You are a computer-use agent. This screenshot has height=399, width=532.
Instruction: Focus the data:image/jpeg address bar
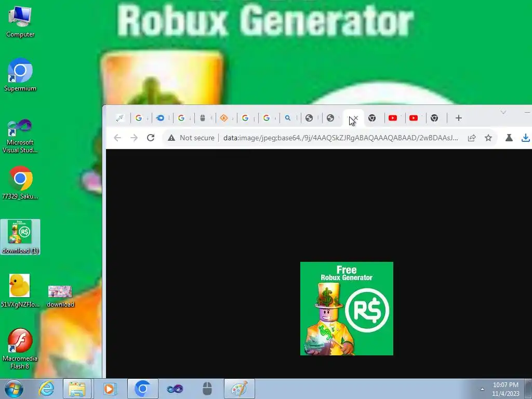tap(341, 138)
